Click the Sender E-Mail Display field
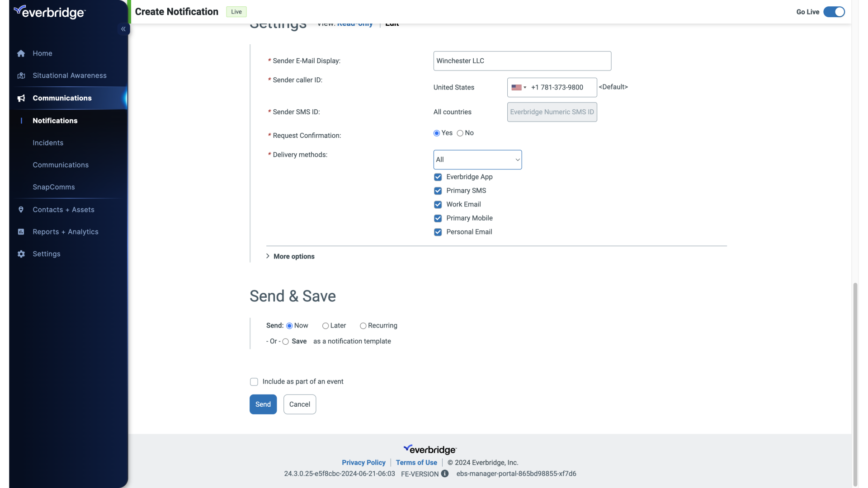The width and height of the screenshot is (868, 488). 522,61
